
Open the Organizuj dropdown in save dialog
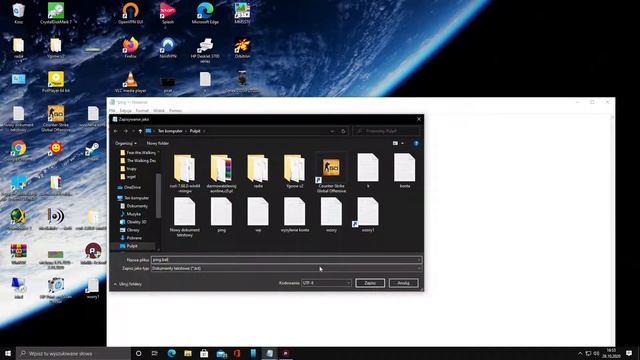coord(126,143)
